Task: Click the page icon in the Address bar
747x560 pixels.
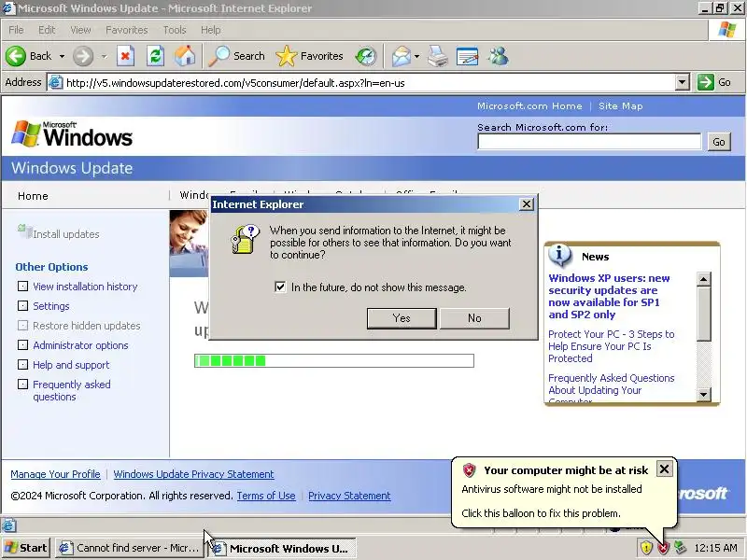Action: (x=56, y=82)
